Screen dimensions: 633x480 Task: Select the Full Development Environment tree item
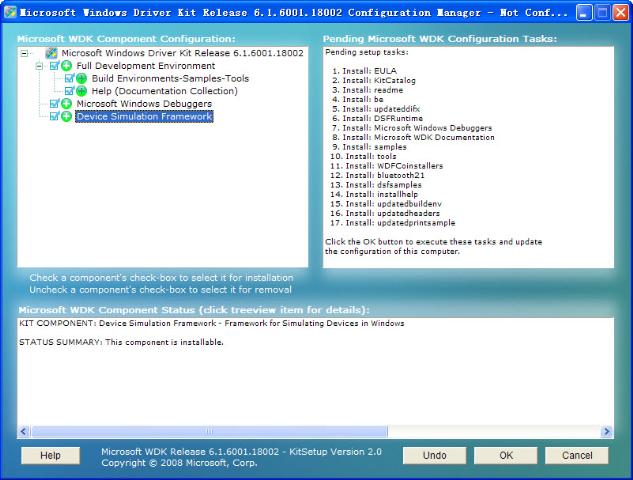[146, 66]
